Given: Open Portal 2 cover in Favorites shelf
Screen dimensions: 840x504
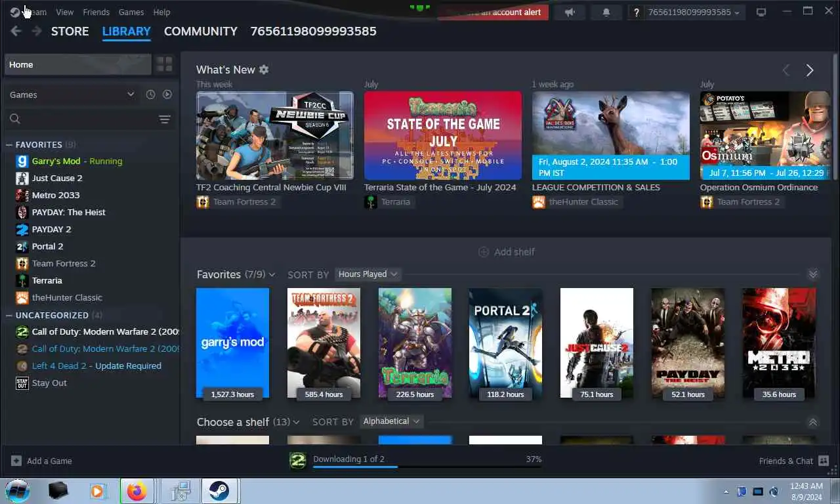Looking at the screenshot, I should click(505, 343).
